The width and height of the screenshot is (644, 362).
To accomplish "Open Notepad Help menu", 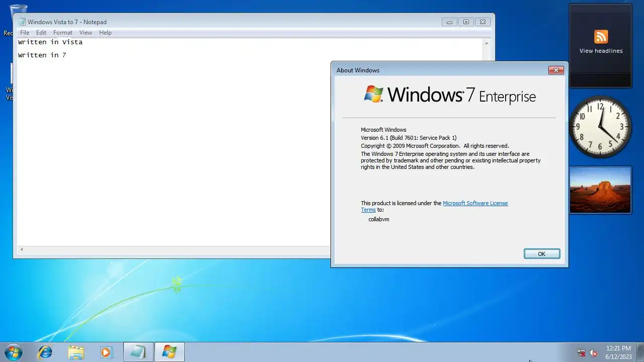I will coord(105,33).
